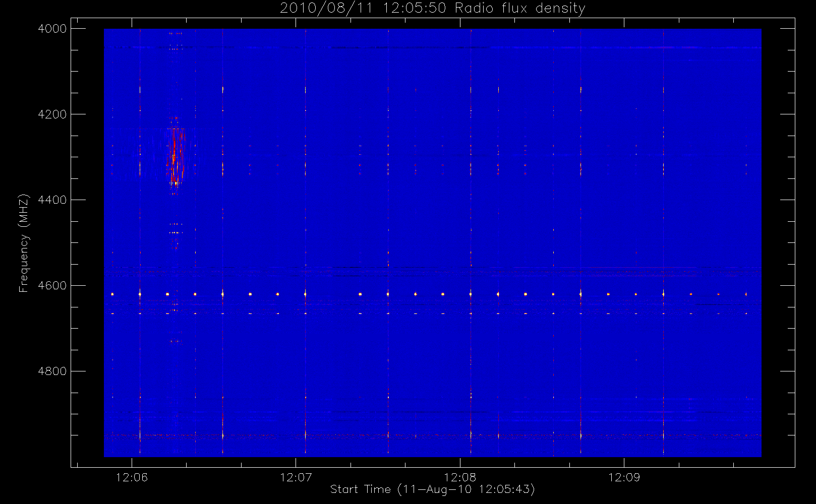Click the 4600 frequency tick label

(52, 286)
